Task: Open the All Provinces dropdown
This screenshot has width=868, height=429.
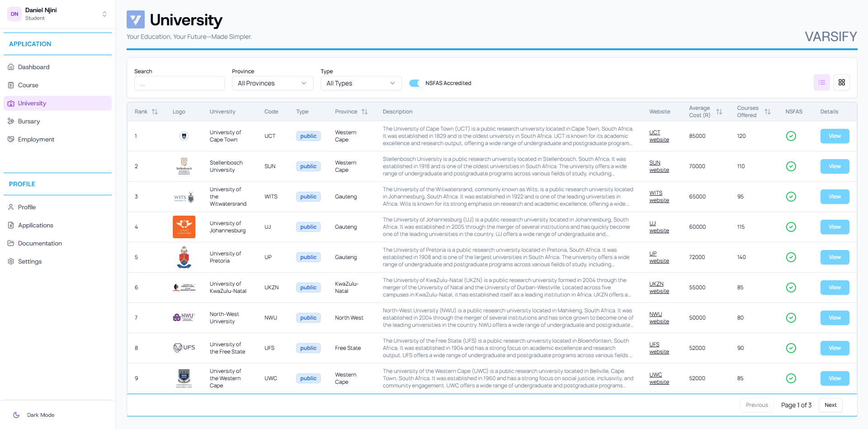Action: 272,83
